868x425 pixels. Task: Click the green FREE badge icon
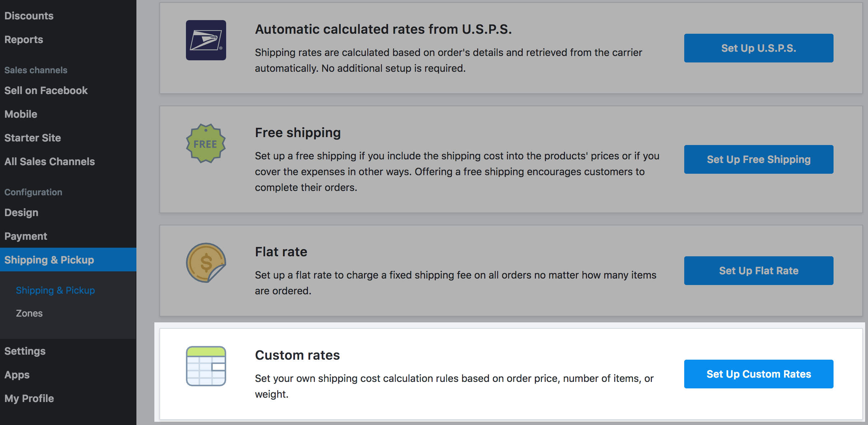(x=206, y=144)
